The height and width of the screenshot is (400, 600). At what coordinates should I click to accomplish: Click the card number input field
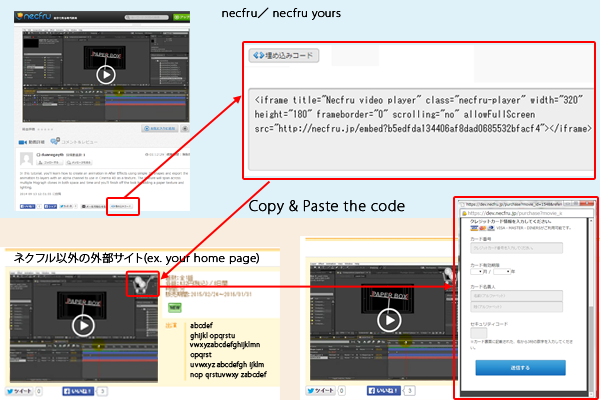(517, 247)
